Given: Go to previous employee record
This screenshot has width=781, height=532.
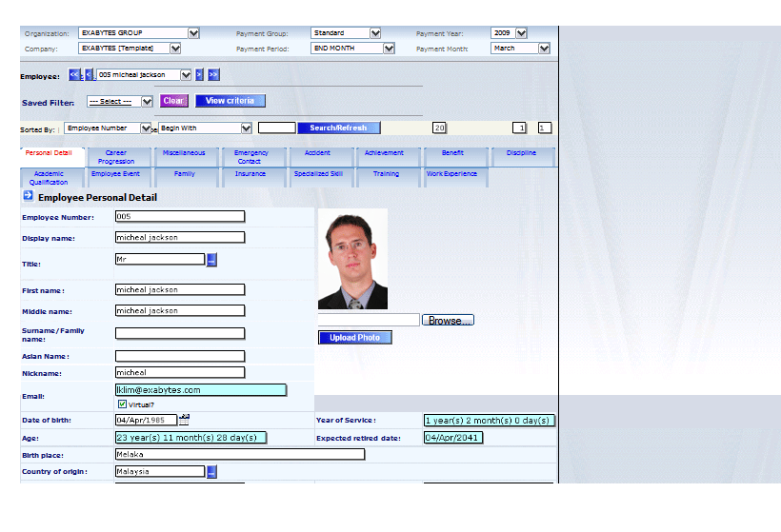Looking at the screenshot, I should [x=89, y=75].
